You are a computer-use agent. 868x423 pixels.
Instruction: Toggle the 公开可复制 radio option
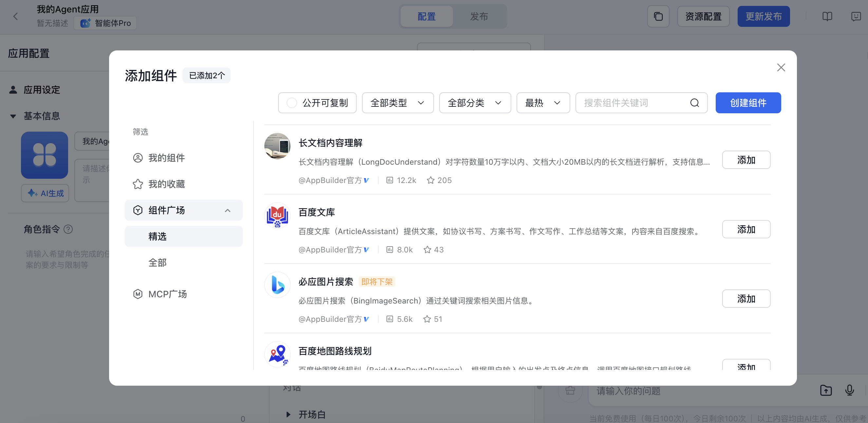coord(292,103)
